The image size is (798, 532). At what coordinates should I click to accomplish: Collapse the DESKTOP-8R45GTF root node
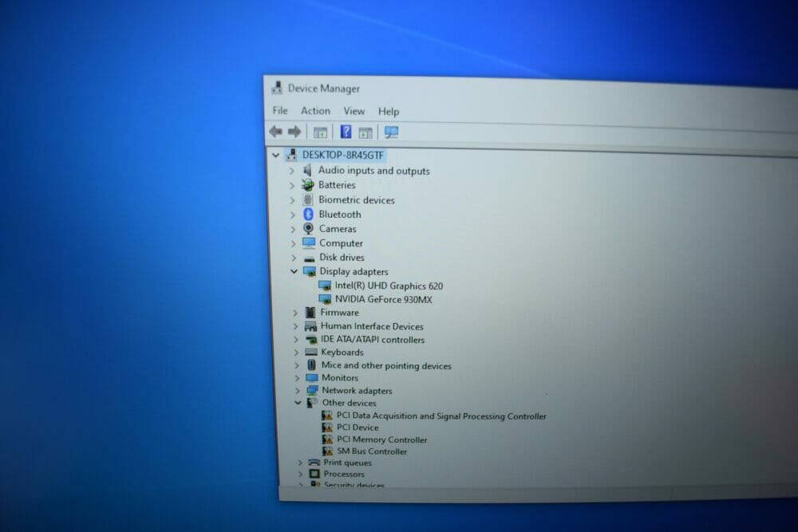point(275,155)
